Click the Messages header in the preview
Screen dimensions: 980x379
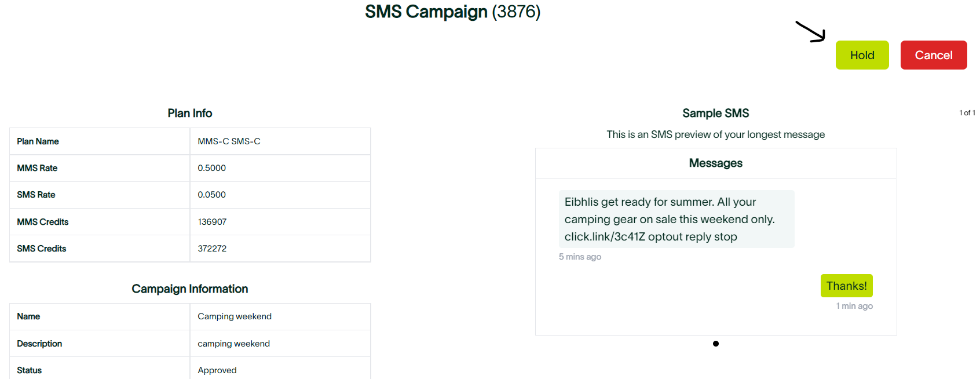coord(715,163)
